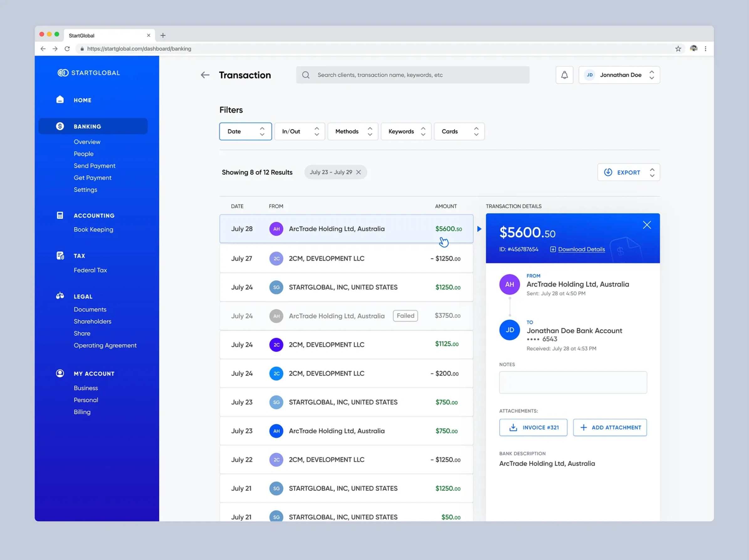749x560 pixels.
Task: Select July 24 StartGlobal $1250.00 row
Action: tap(346, 287)
